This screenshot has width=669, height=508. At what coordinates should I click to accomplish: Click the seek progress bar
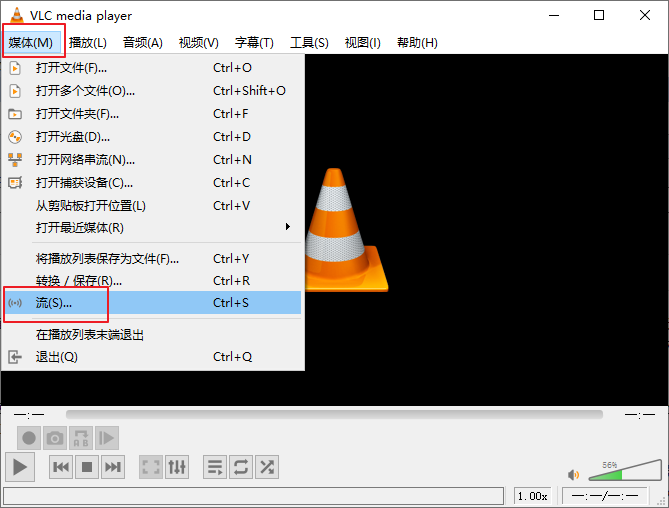click(334, 415)
